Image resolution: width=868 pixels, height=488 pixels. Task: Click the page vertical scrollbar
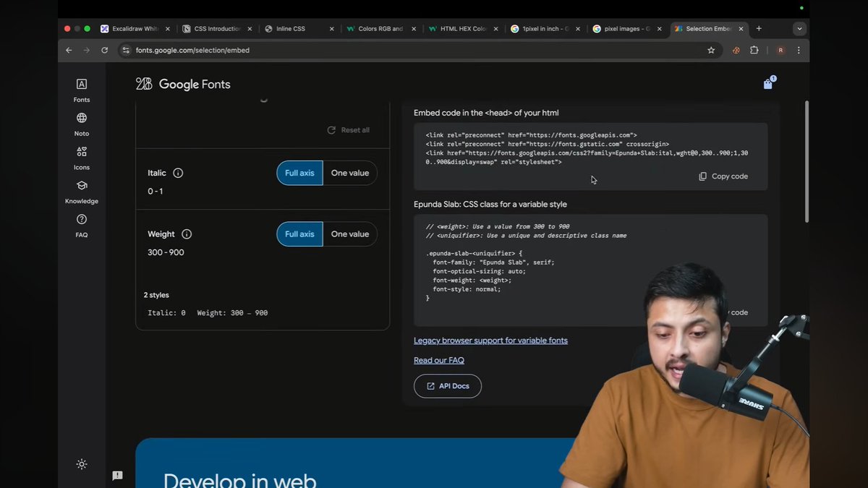tap(807, 161)
